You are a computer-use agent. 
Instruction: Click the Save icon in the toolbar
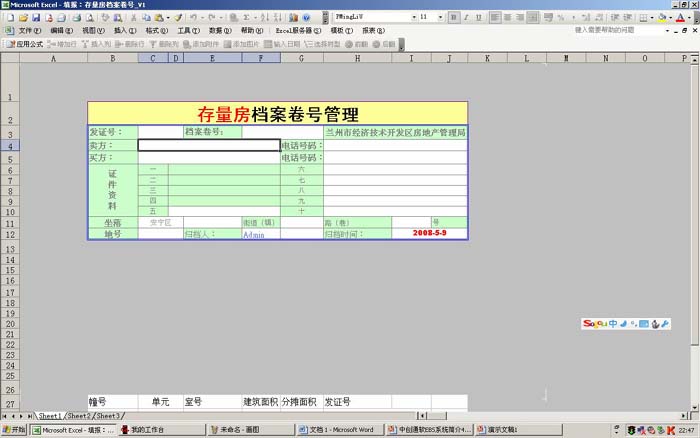36,18
